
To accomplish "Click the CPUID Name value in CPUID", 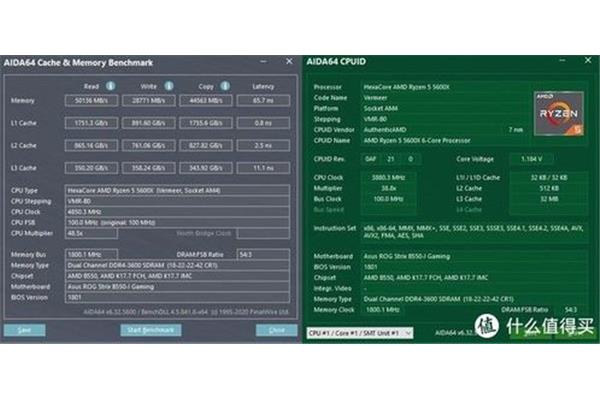I will coord(417,140).
